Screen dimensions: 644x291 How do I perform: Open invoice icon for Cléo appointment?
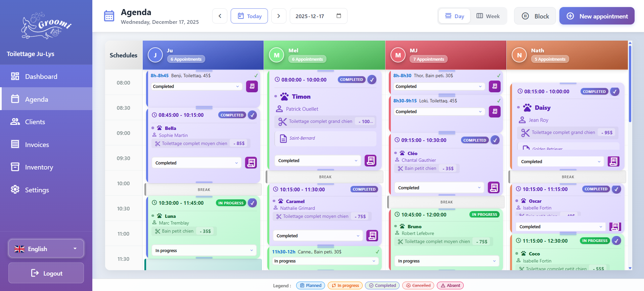coord(494,188)
